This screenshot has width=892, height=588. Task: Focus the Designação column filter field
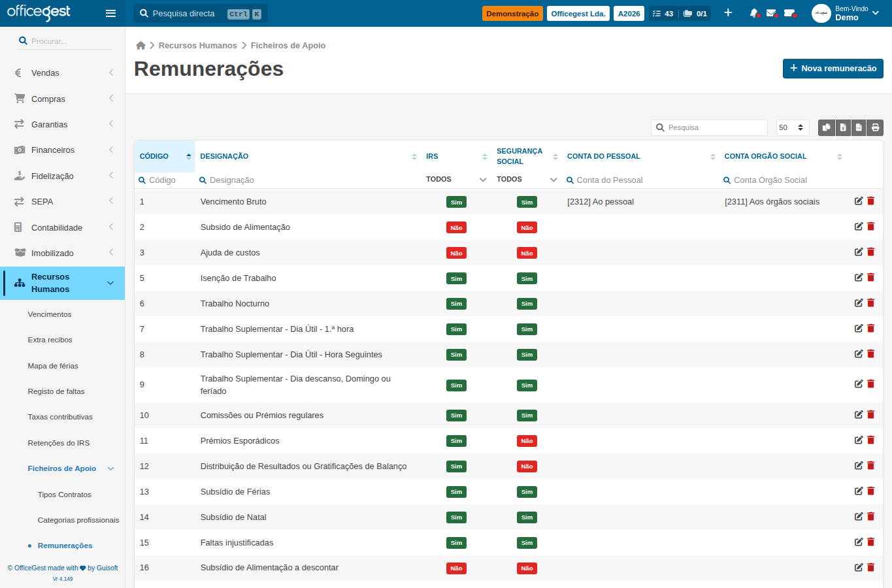[x=308, y=180]
